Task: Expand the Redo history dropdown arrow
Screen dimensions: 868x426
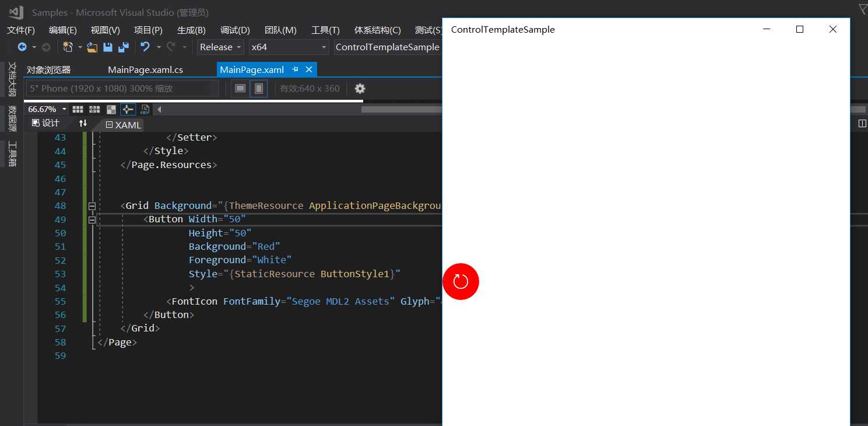Action: coord(185,47)
